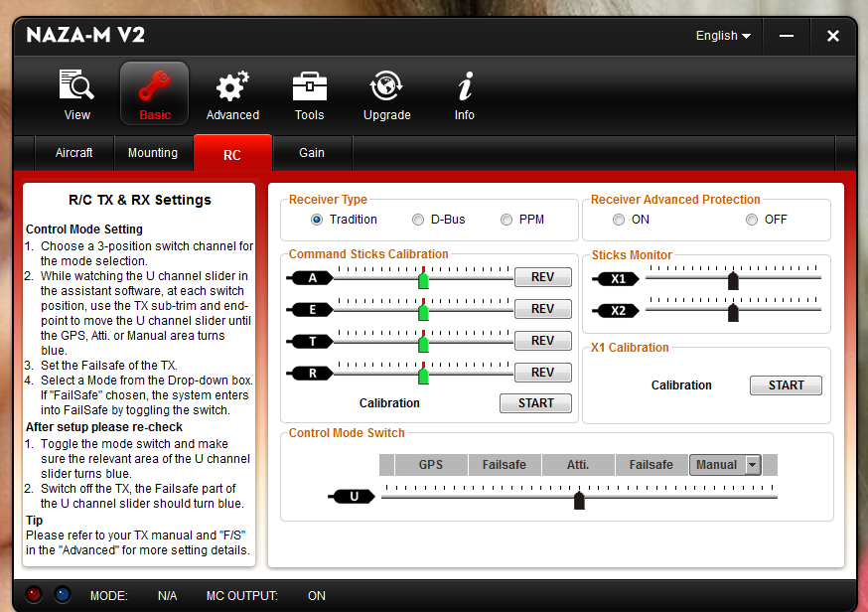Click the X1 monitor slider handle
The image size is (868, 612).
coord(733,281)
